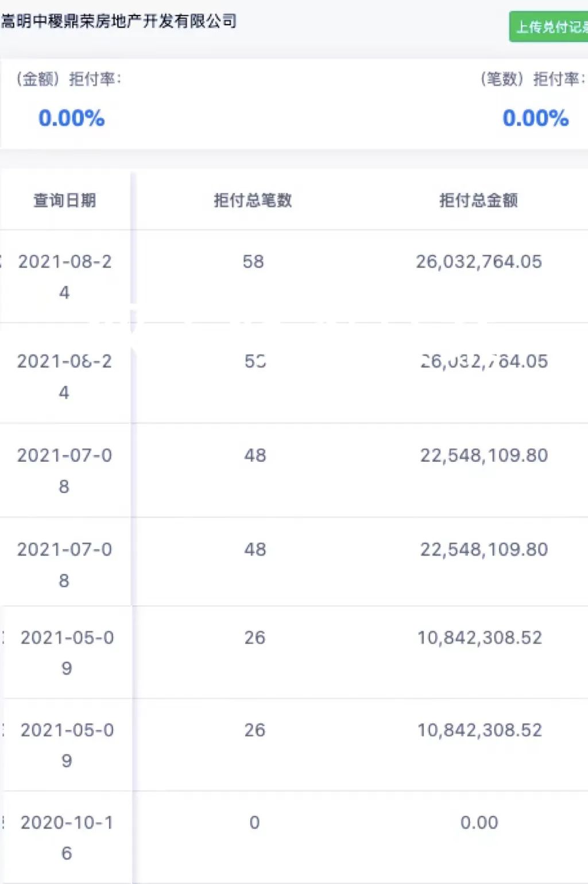Image resolution: width=588 pixels, height=884 pixels.
Task: Click the second 2021-08-24 date cell
Action: [64, 376]
